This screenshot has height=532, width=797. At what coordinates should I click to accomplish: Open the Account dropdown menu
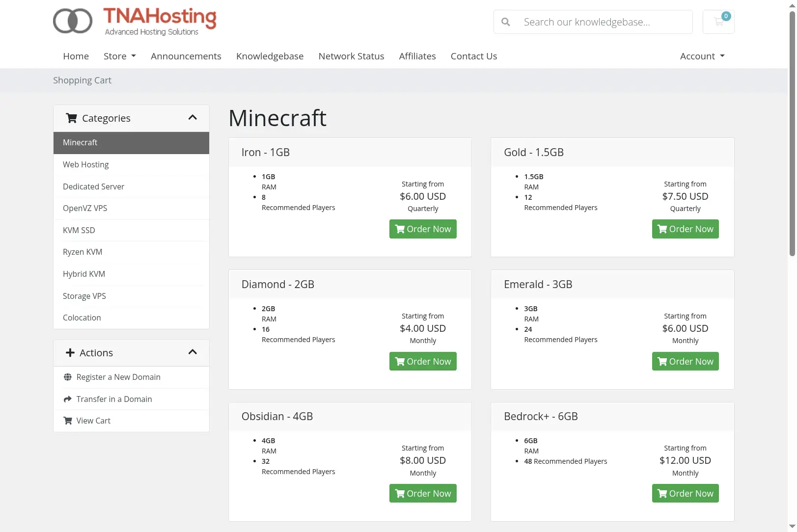click(702, 56)
